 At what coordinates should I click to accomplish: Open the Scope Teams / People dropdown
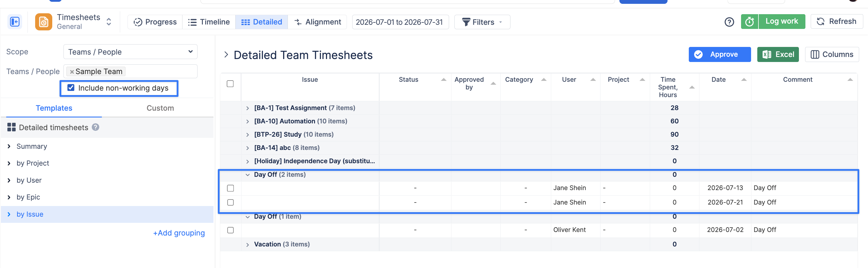tap(130, 52)
